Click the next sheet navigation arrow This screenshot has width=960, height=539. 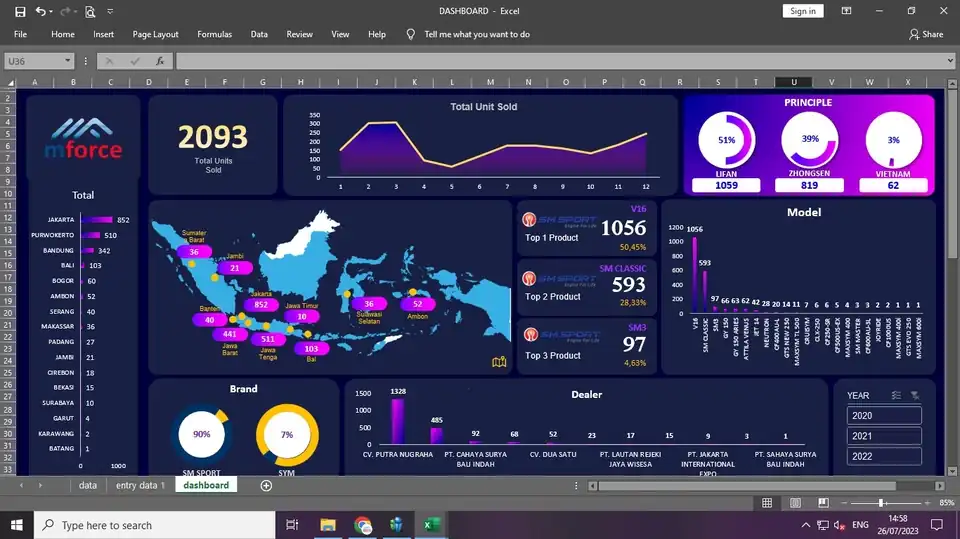tap(40, 486)
